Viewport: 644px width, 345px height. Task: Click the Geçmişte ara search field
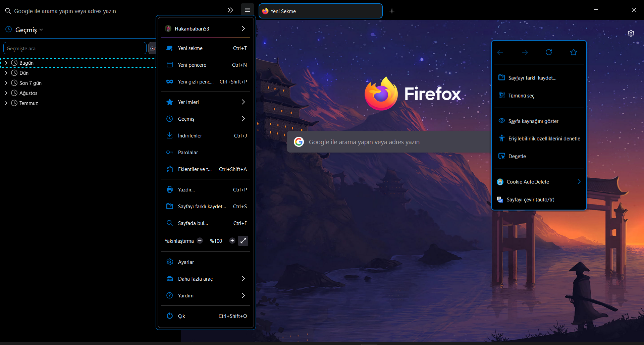(x=75, y=48)
